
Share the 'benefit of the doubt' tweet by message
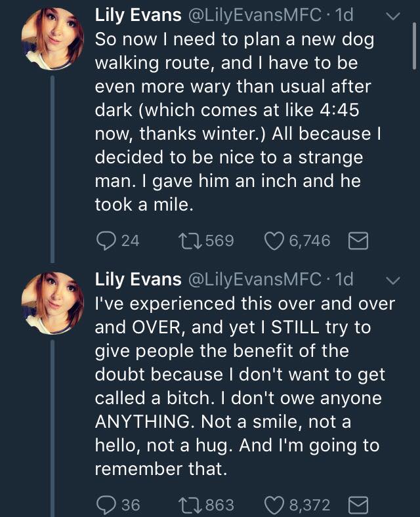(x=357, y=505)
